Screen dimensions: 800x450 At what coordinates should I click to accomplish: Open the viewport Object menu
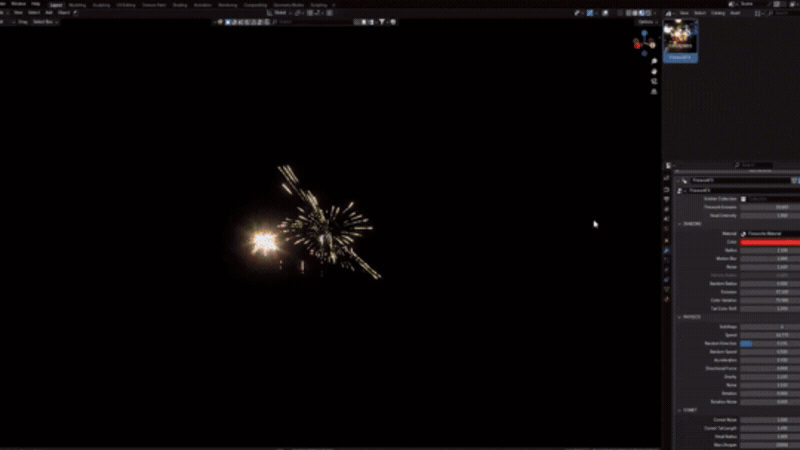pyautogui.click(x=64, y=13)
